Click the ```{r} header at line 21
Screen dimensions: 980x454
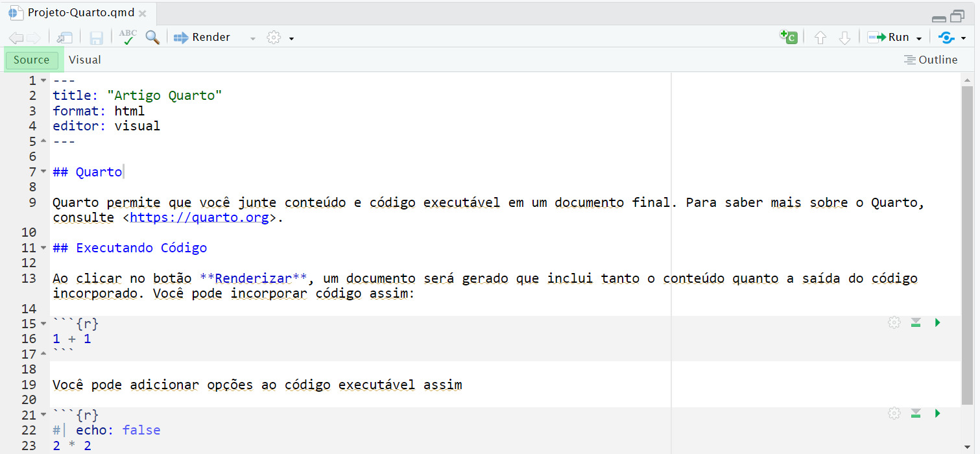tap(76, 415)
